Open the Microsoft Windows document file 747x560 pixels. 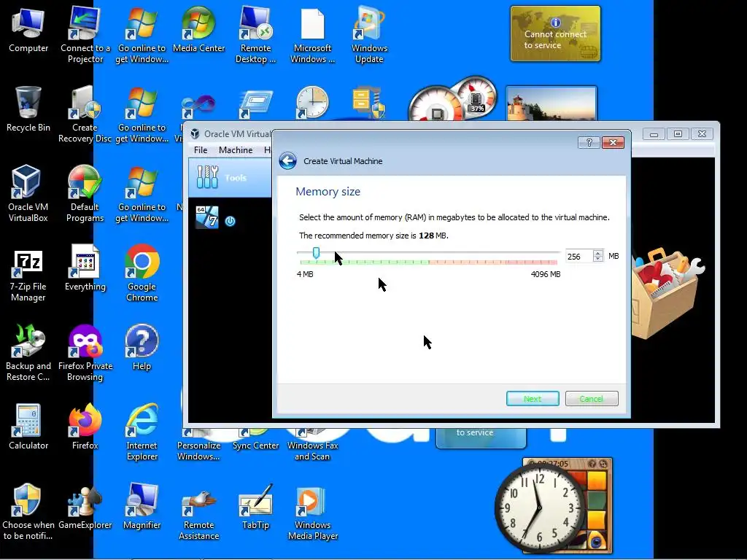312,34
